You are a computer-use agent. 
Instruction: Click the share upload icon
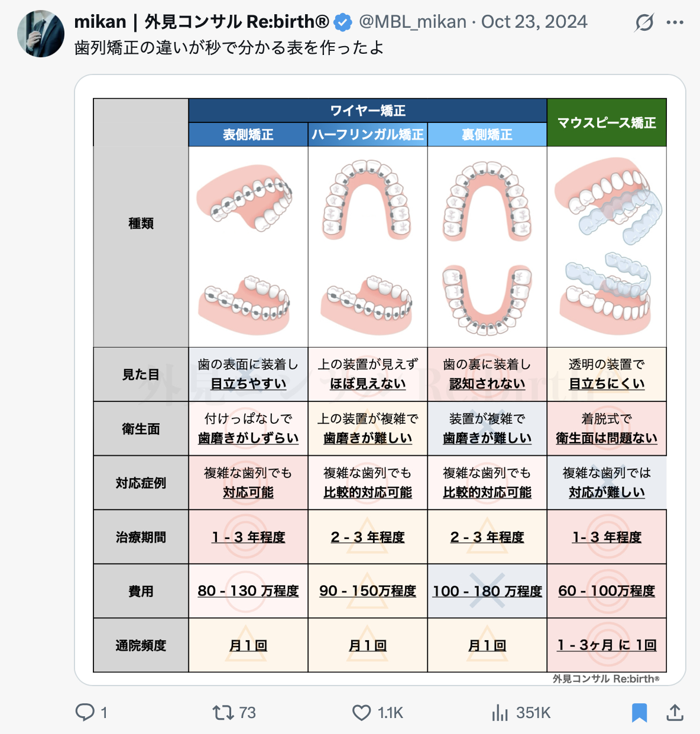(x=675, y=713)
